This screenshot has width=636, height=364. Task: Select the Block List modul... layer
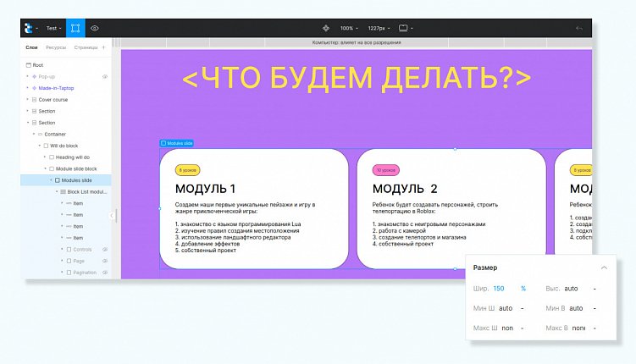[x=86, y=191]
